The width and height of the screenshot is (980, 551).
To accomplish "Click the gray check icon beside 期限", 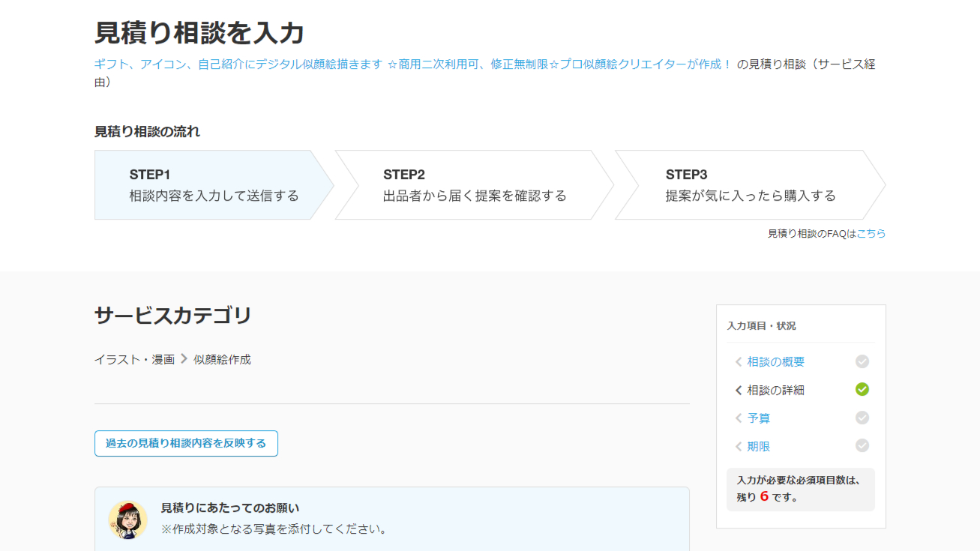I will [862, 445].
